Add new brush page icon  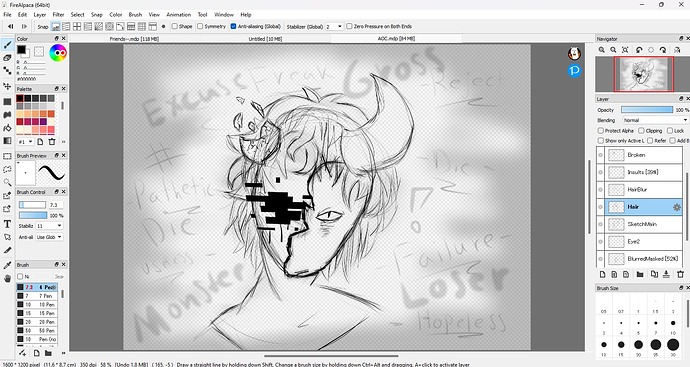click(37, 353)
